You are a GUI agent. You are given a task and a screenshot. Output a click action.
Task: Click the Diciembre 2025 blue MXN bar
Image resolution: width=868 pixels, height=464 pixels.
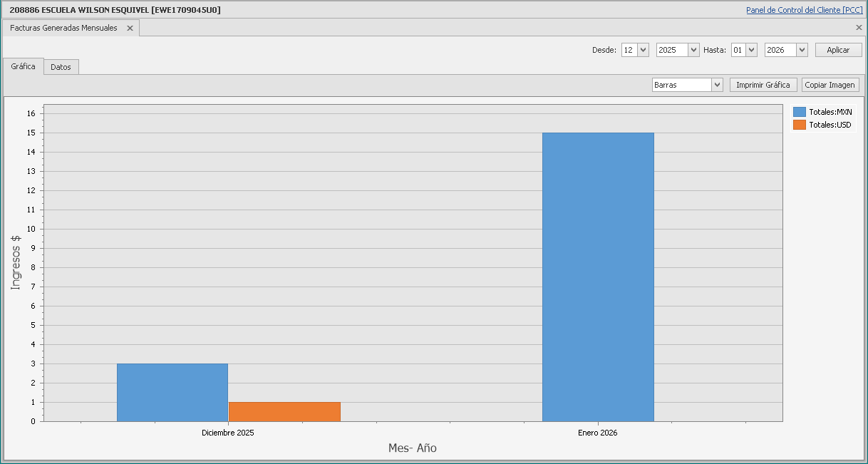[x=172, y=392]
